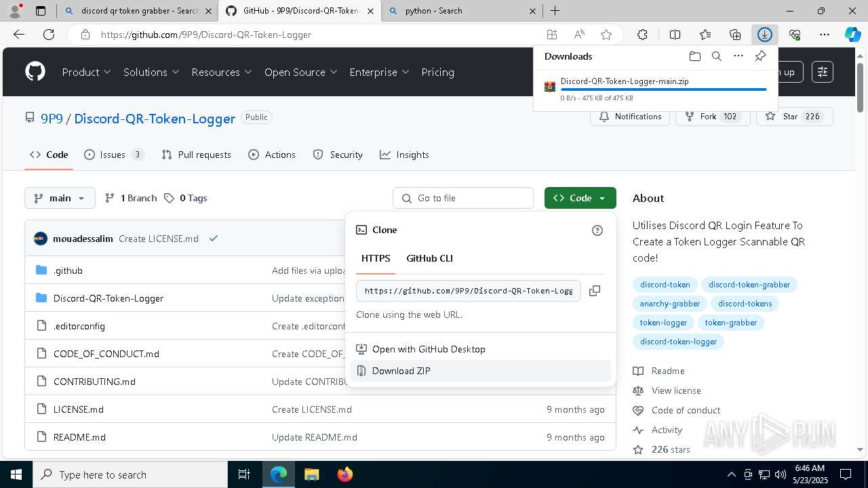Image resolution: width=868 pixels, height=488 pixels.
Task: Search downloads with magnifier icon
Action: (x=716, y=56)
